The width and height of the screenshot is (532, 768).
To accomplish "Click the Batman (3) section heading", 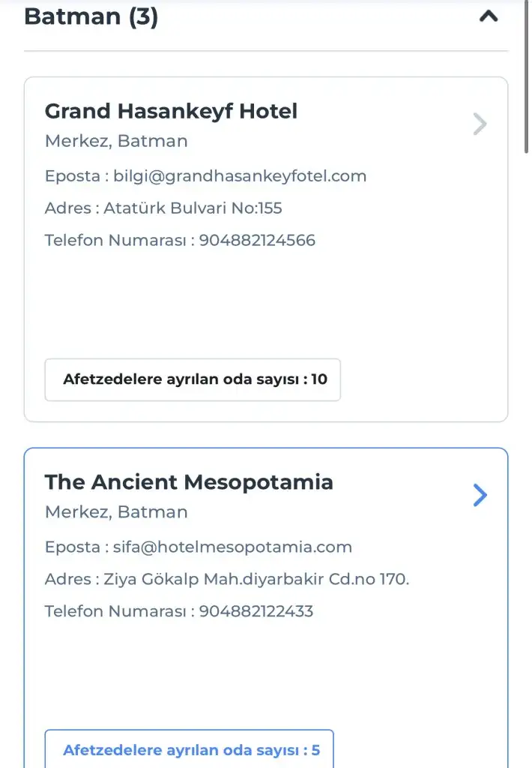I will coord(91,16).
